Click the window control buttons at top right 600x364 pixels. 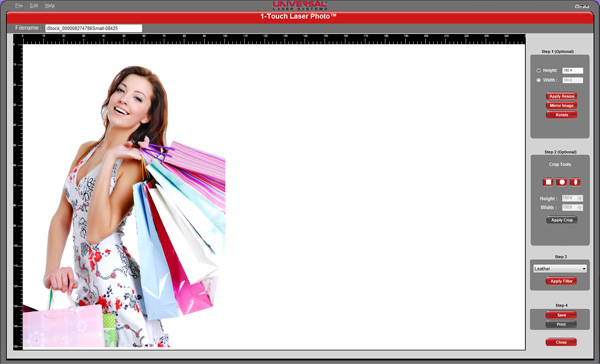pos(582,6)
